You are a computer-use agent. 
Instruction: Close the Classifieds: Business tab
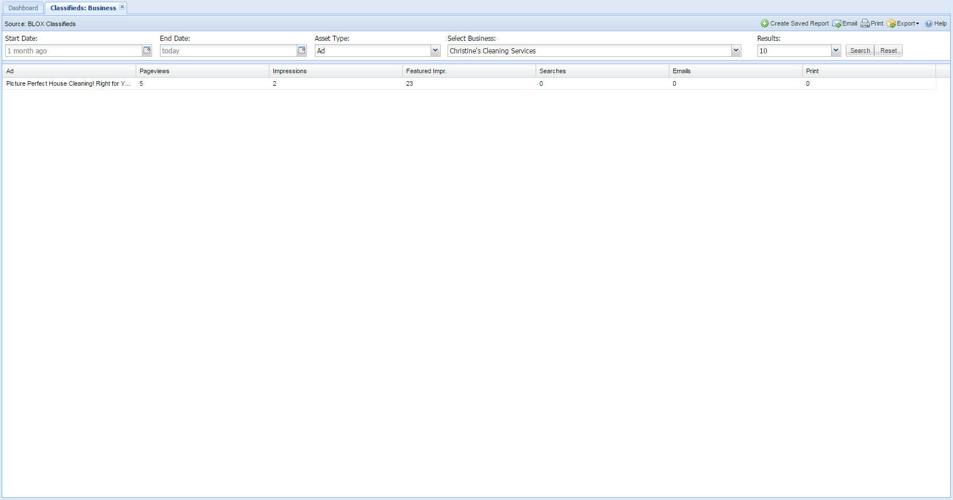(123, 7)
